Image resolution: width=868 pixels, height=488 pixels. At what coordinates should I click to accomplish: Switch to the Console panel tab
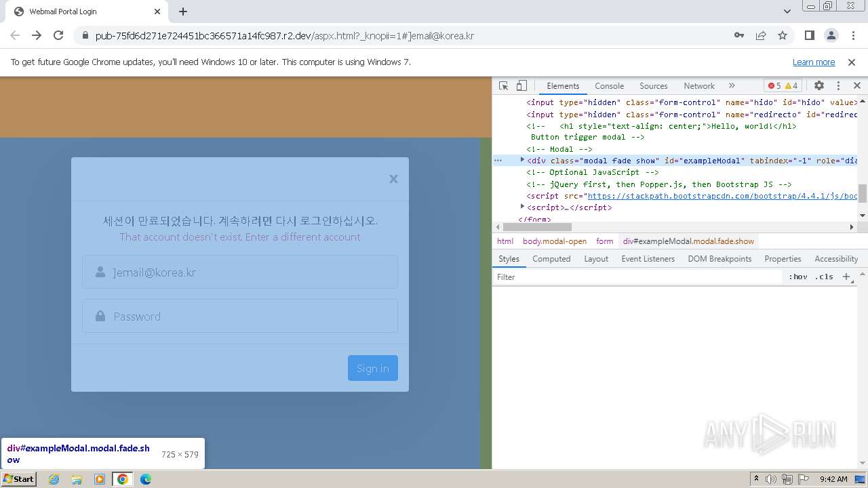coord(609,86)
